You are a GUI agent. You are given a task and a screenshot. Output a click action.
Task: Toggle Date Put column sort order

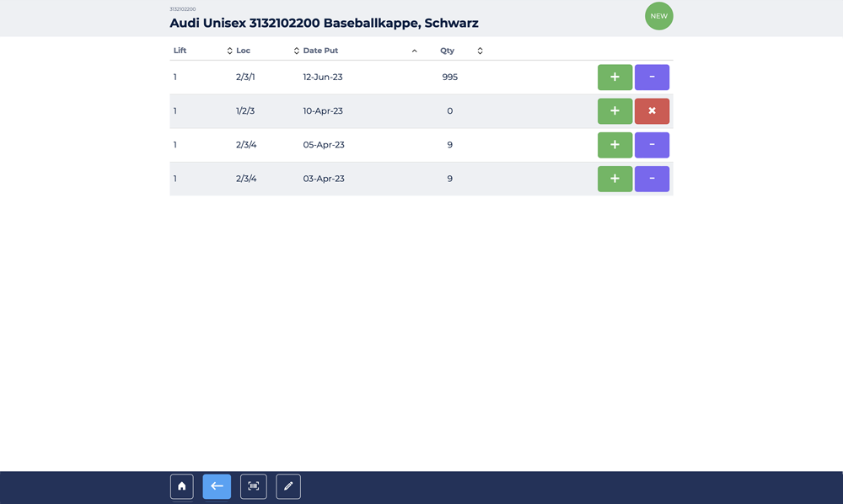click(414, 51)
